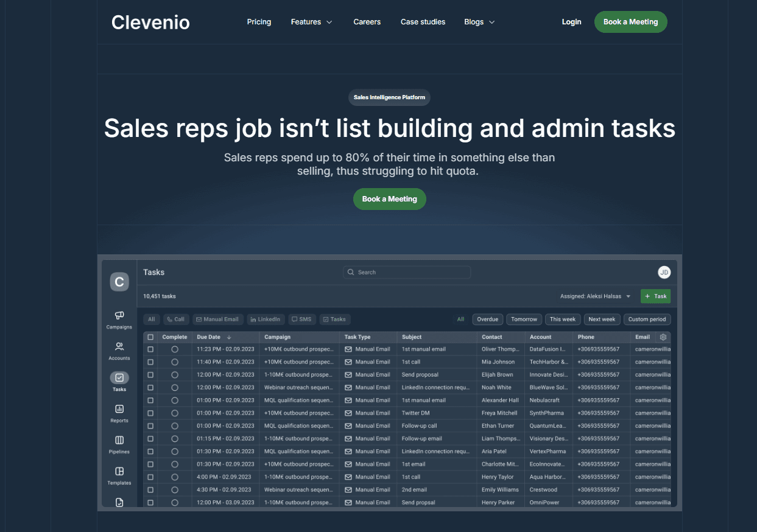Open the Pipelines sidebar icon
The width and height of the screenshot is (757, 532).
click(x=119, y=440)
